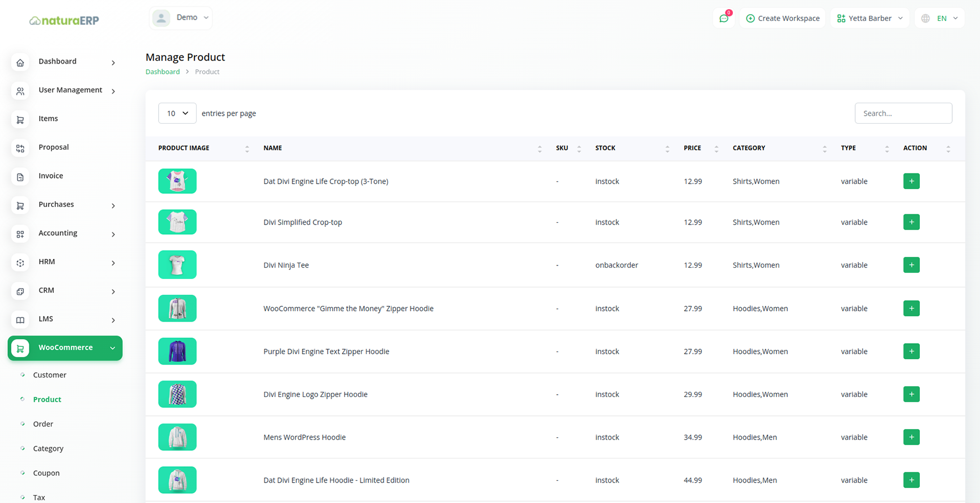Screen dimensions: 980x503
Task: Expand the HRM menu chevron
Action: (113, 263)
